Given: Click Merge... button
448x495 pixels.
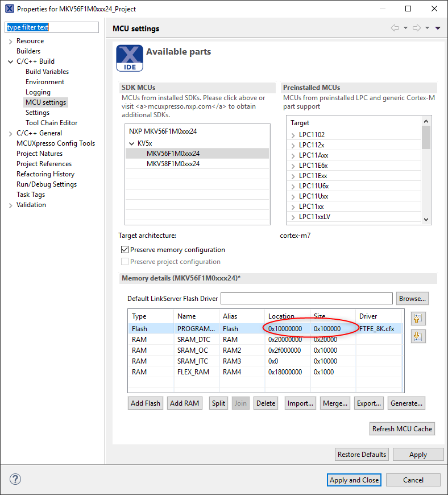Looking at the screenshot, I should click(335, 403).
